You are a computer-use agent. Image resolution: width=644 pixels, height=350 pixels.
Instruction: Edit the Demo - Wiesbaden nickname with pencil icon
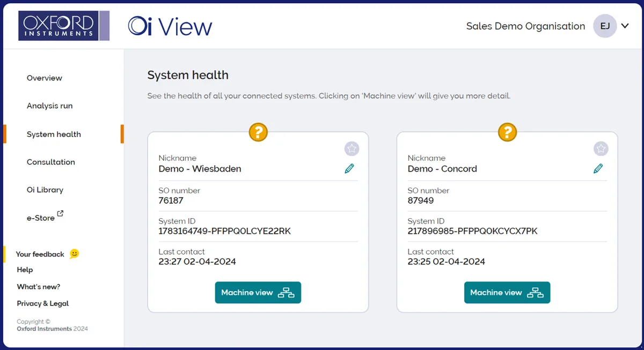pos(349,169)
